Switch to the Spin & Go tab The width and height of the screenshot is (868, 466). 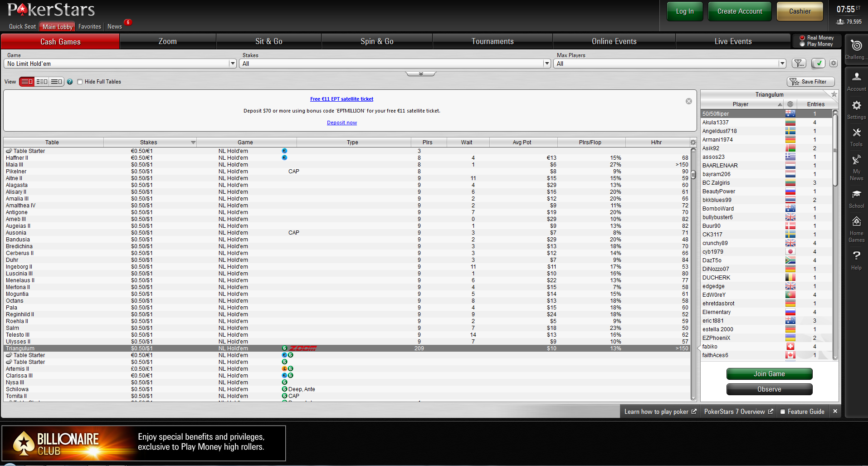pyautogui.click(x=377, y=42)
